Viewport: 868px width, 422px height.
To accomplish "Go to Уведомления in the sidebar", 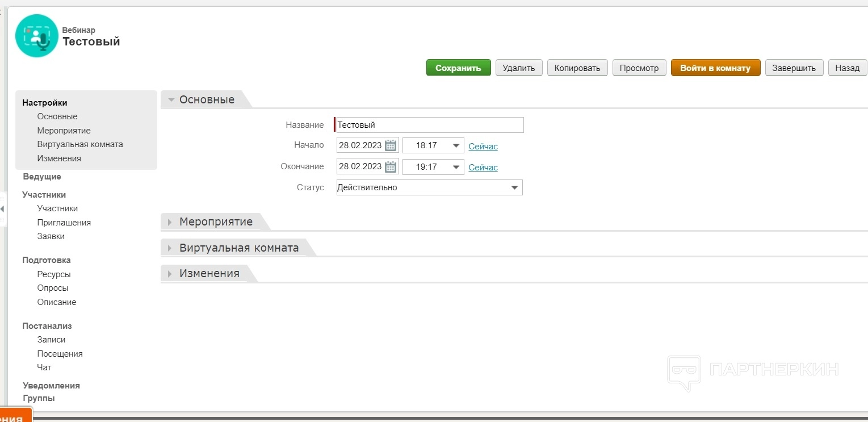I will [x=51, y=386].
